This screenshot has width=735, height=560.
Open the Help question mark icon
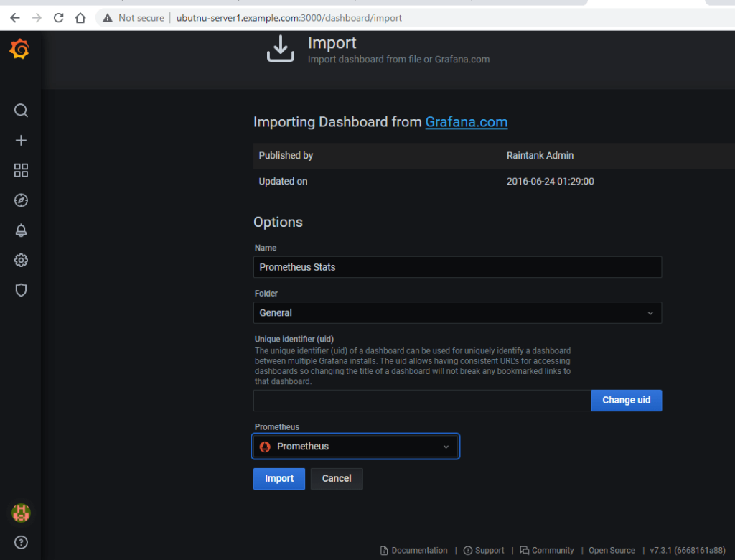tap(21, 543)
